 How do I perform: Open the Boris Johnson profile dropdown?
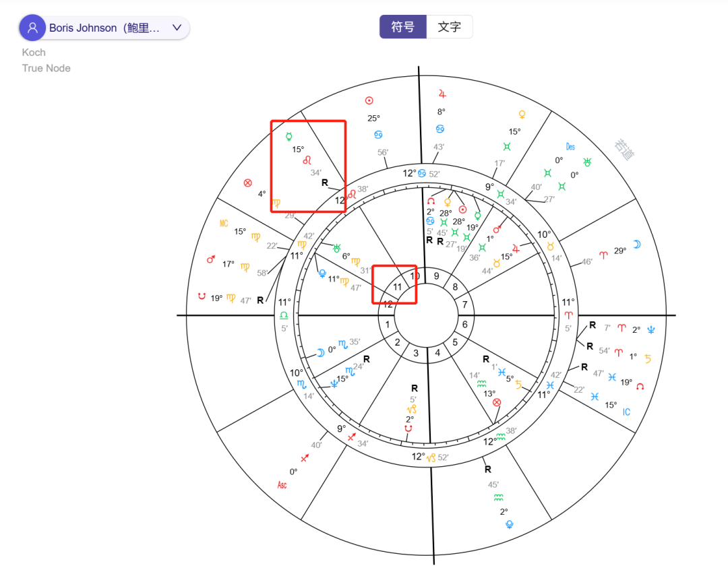(177, 28)
